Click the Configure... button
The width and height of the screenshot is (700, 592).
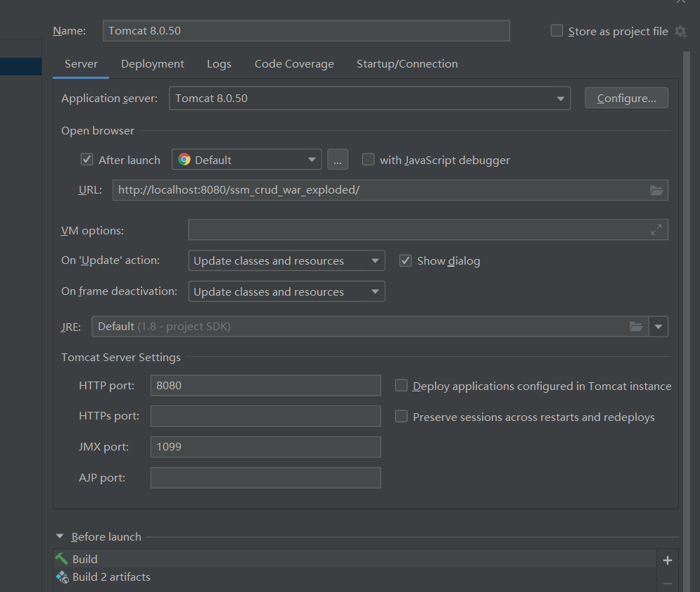626,98
